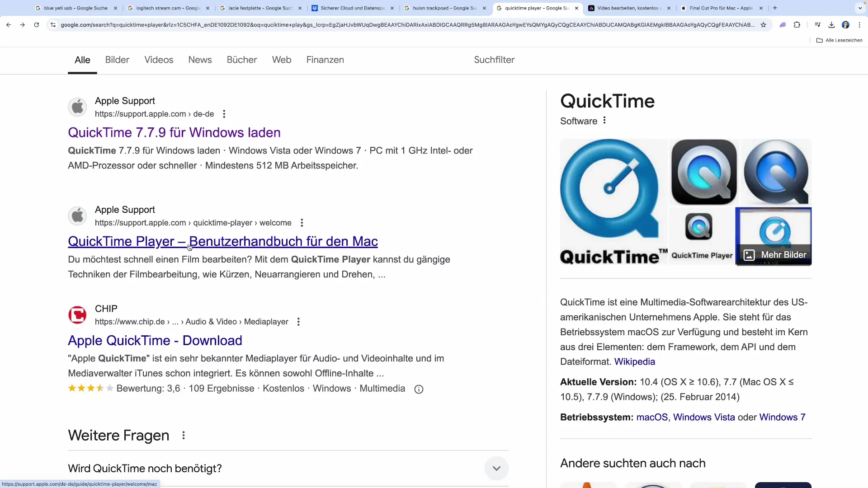Click the large QuickTime logo thumbnail
868x488 pixels.
click(x=613, y=202)
